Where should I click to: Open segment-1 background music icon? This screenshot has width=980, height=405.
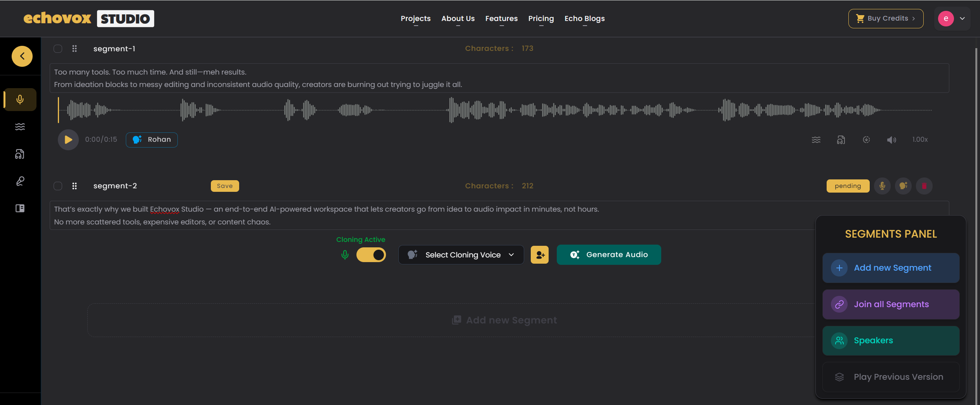[841, 140]
